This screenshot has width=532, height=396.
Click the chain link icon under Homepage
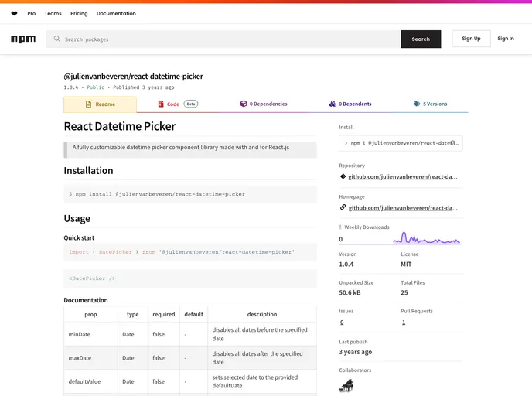(343, 207)
